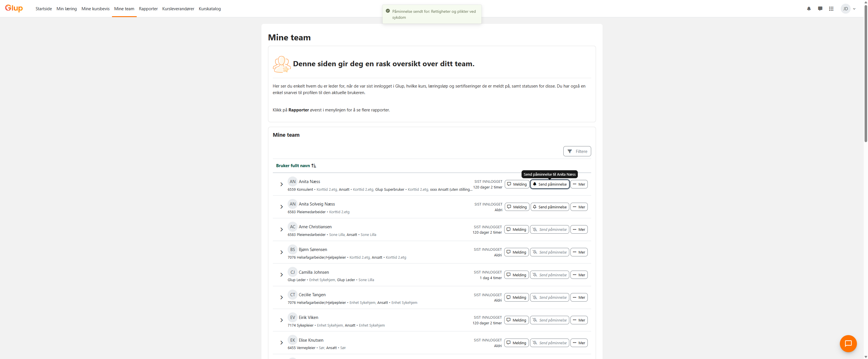Click the EV avatar for Eirik Viken
The width and height of the screenshot is (868, 359).
pos(292,318)
